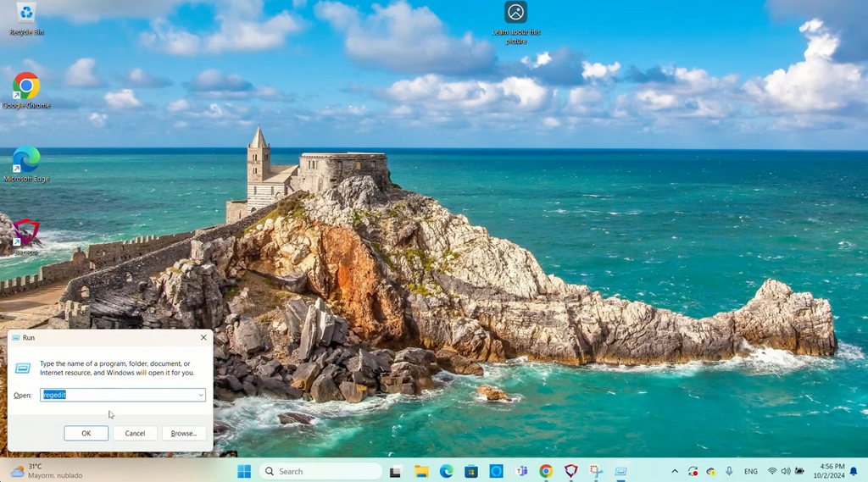Show hidden system tray icons
The width and height of the screenshot is (868, 482).
[x=675, y=471]
